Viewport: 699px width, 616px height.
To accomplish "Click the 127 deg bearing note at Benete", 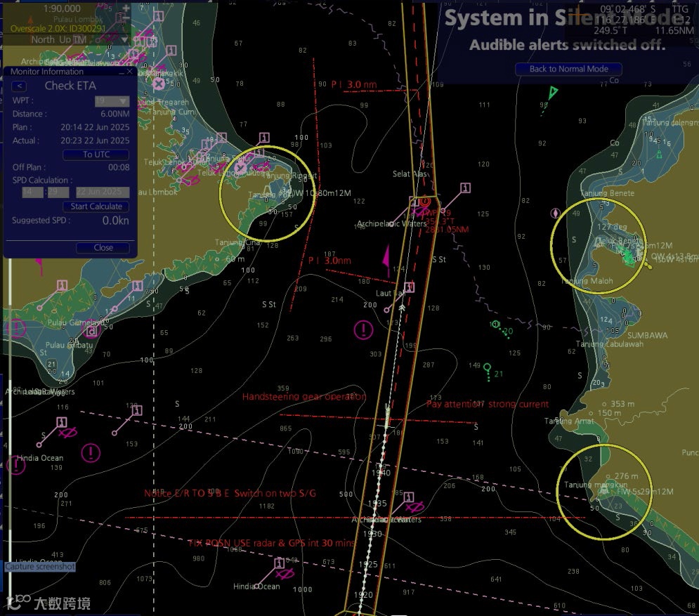I will click(x=612, y=227).
